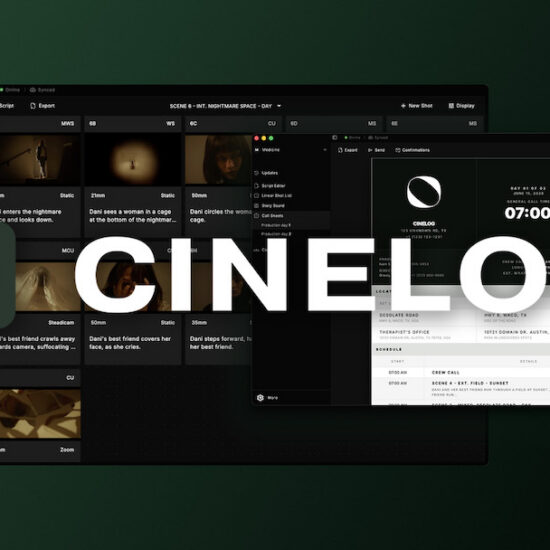Click the Cinelog logo on the call sheet

coord(424,192)
